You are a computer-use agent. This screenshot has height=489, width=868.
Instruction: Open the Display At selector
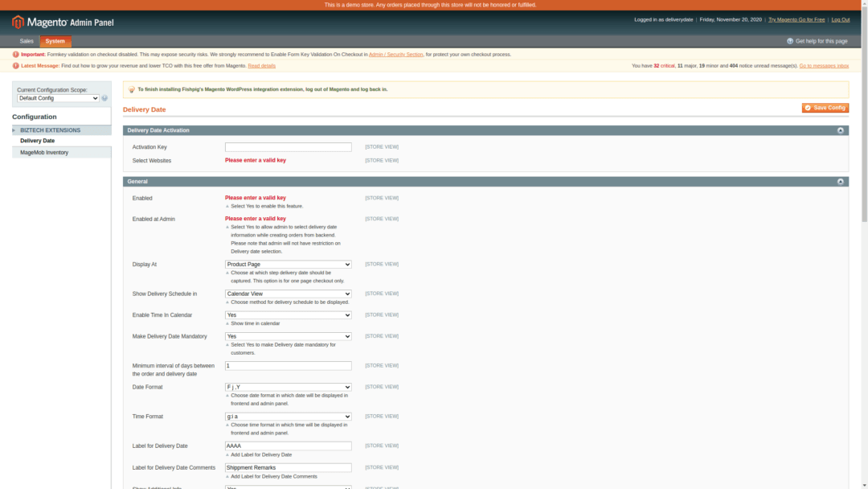point(288,264)
